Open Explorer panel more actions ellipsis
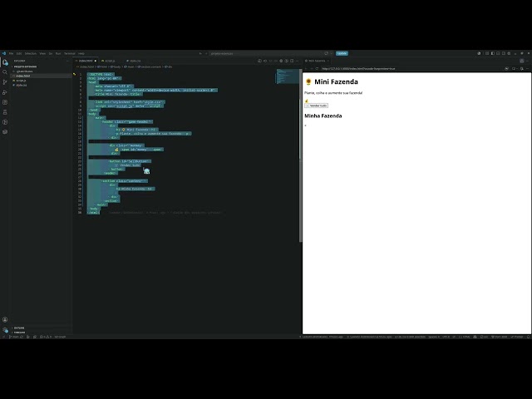532x399 pixels. pyautogui.click(x=67, y=61)
